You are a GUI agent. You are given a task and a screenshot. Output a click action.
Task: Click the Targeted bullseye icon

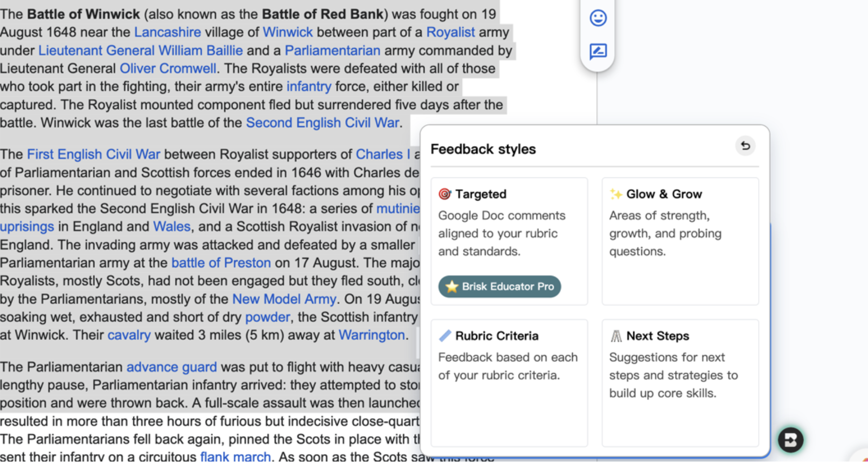tap(444, 194)
